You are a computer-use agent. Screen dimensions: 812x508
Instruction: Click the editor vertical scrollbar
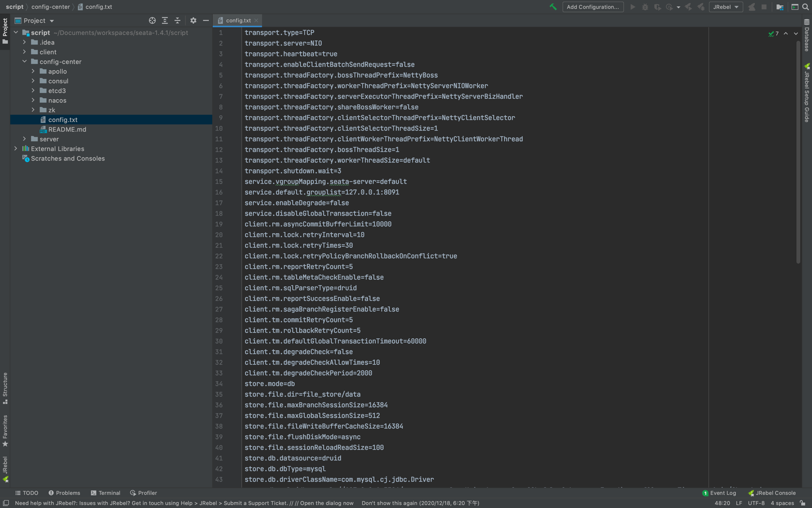pyautogui.click(x=798, y=152)
